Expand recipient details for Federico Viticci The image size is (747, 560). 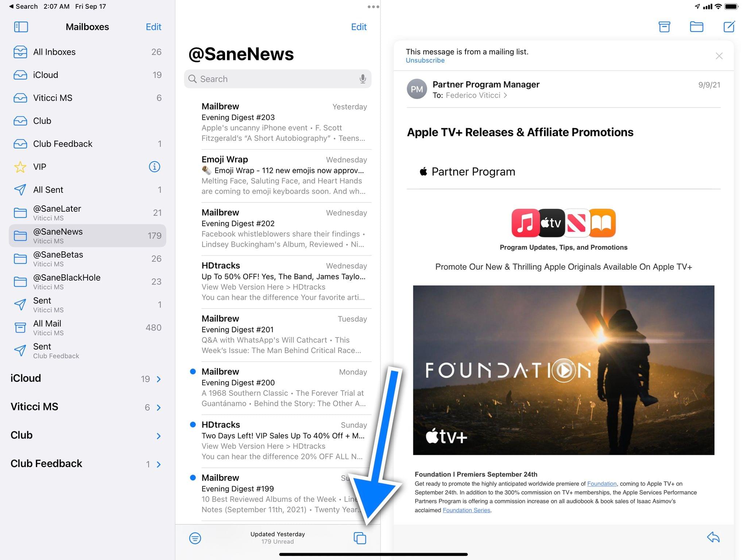click(476, 96)
